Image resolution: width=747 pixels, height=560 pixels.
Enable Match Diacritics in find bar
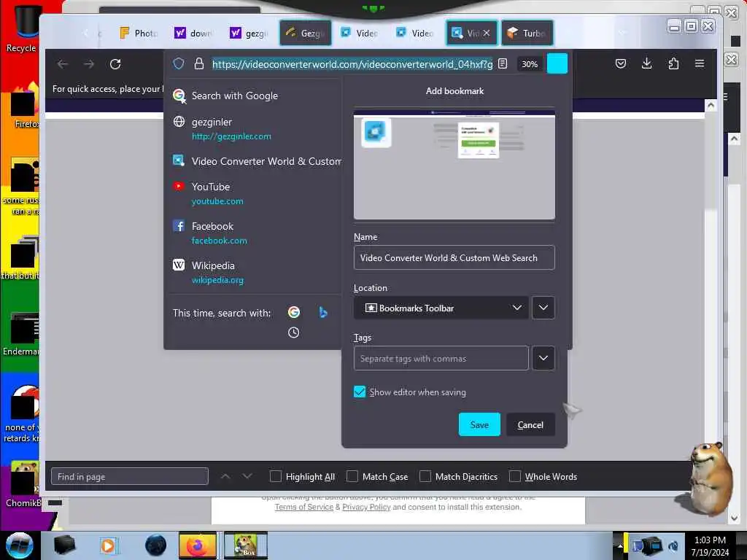(x=425, y=476)
